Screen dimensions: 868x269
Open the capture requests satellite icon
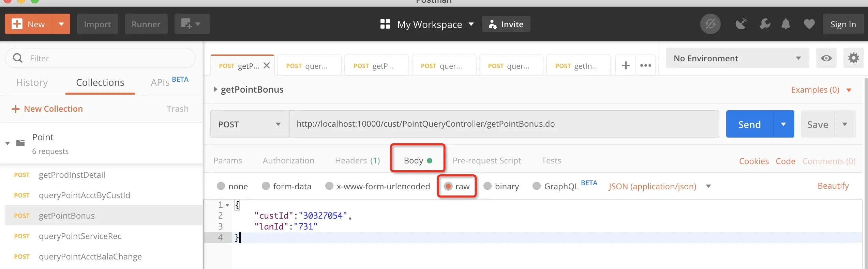[741, 24]
